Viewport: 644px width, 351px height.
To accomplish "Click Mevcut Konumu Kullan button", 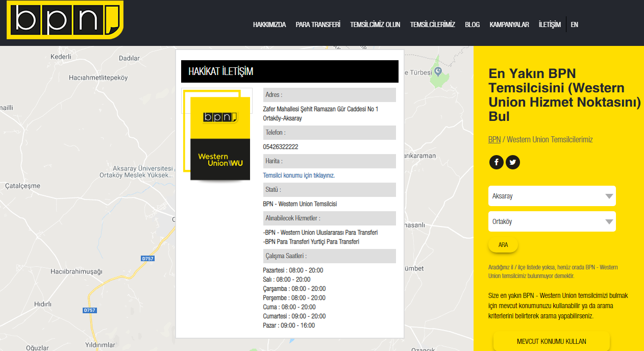I will [552, 341].
